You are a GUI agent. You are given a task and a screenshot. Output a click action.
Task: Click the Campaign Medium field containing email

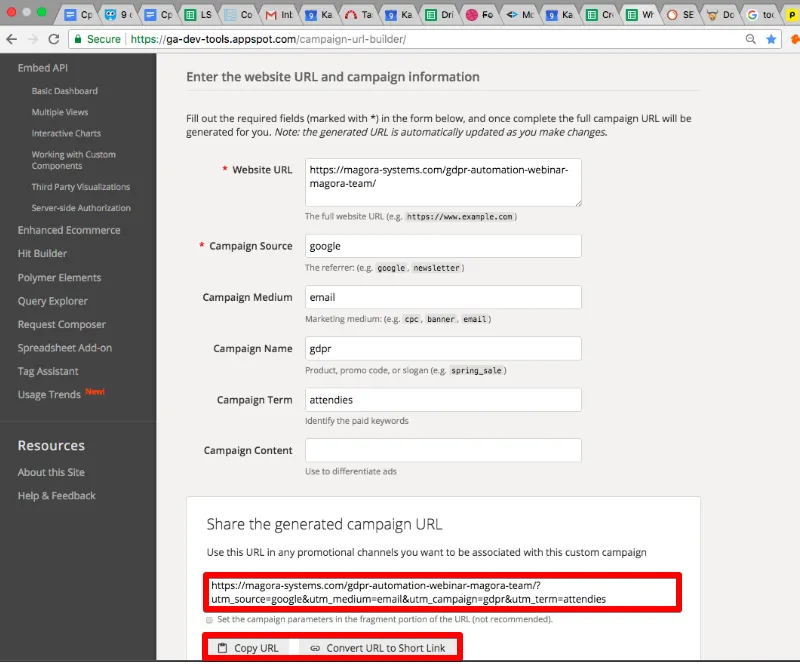click(x=443, y=297)
